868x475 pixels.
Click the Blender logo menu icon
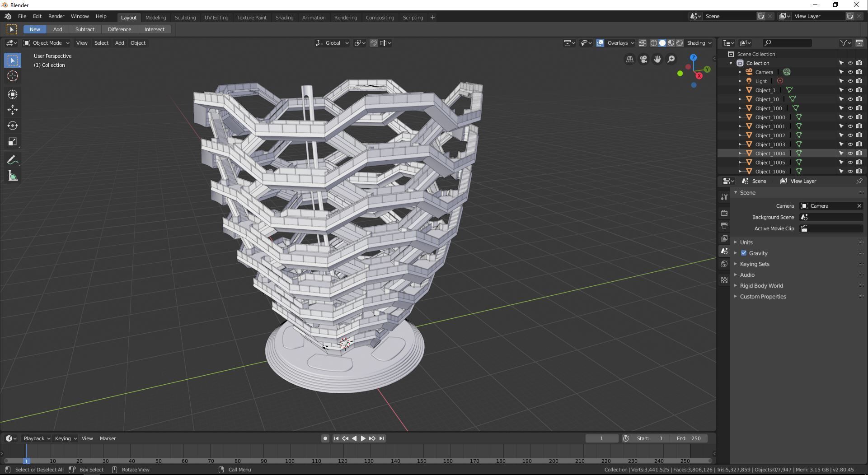point(8,16)
